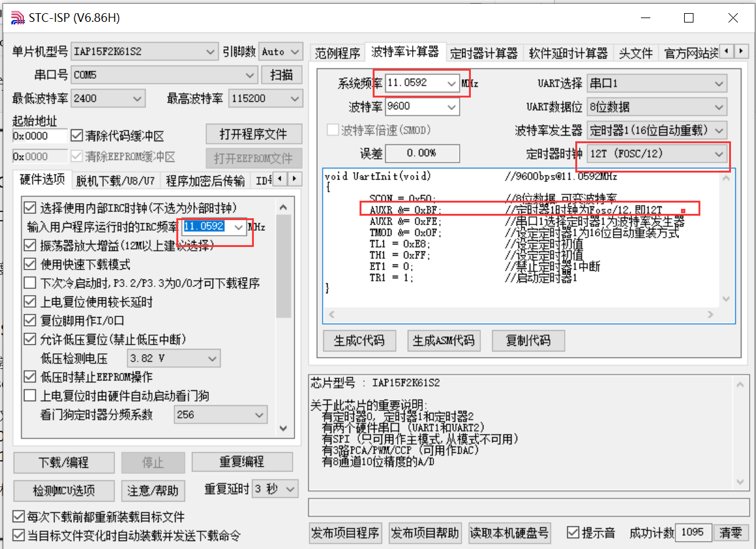This screenshot has height=549, width=756.
Task: Select the 硬件选项 tab
Action: (43, 179)
